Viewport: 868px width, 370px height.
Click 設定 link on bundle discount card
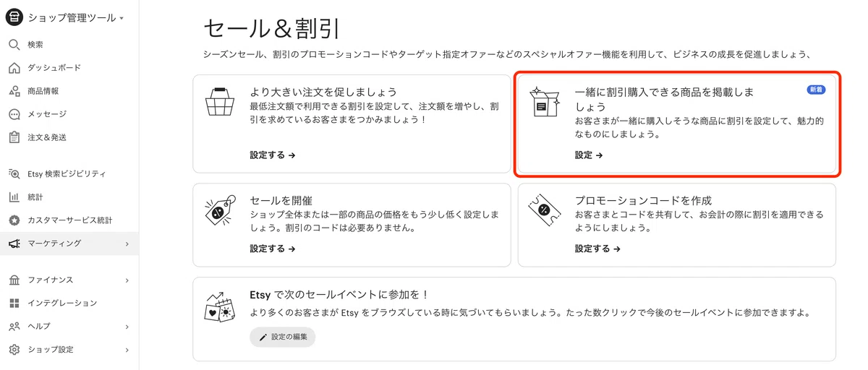click(589, 155)
